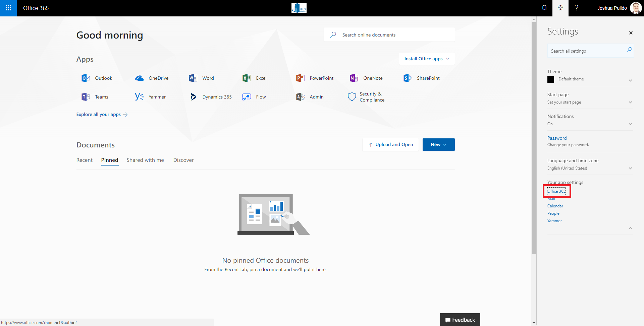Launch the Word app icon
644x326 pixels.
(x=193, y=78)
